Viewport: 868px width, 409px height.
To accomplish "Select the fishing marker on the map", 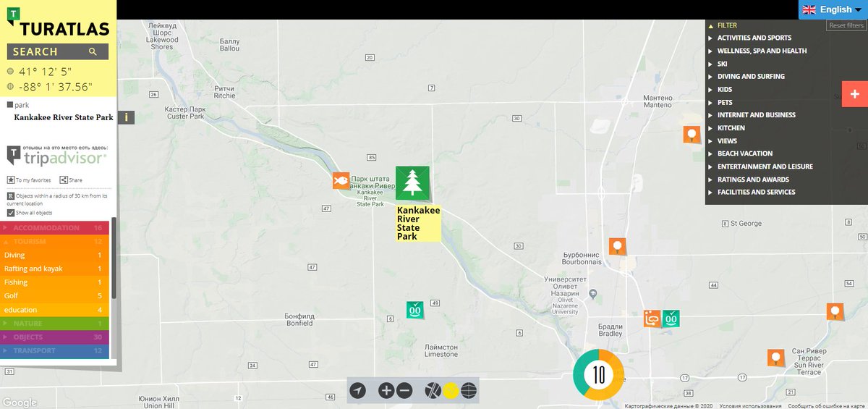I will (x=341, y=180).
